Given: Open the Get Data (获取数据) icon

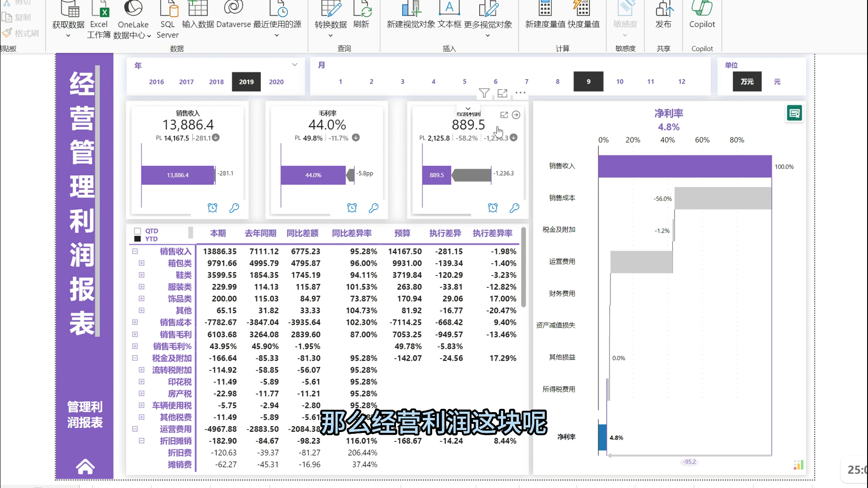Looking at the screenshot, I should 69,8.
